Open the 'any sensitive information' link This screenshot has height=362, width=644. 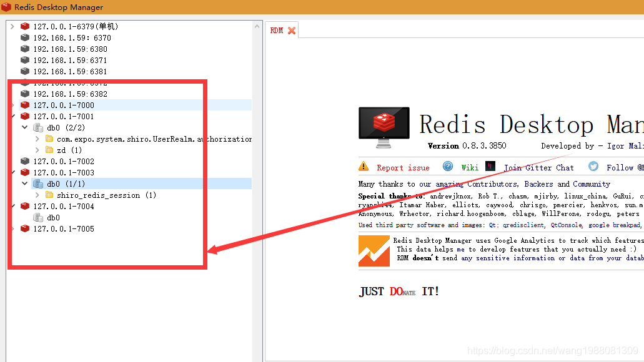[508, 258]
